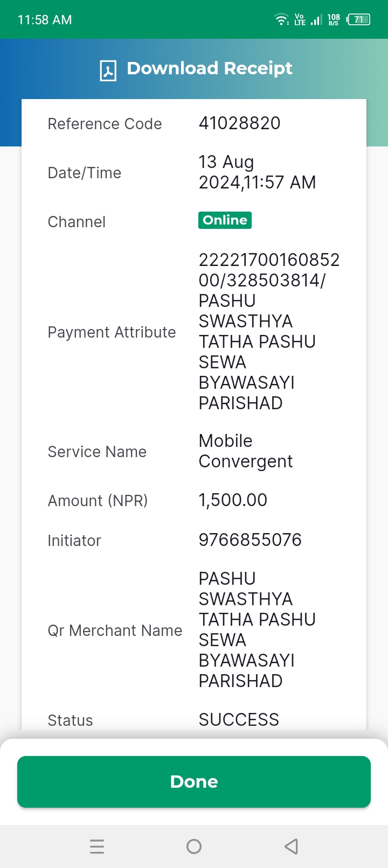Select the green Online channel badge
388x868 pixels.
(225, 220)
